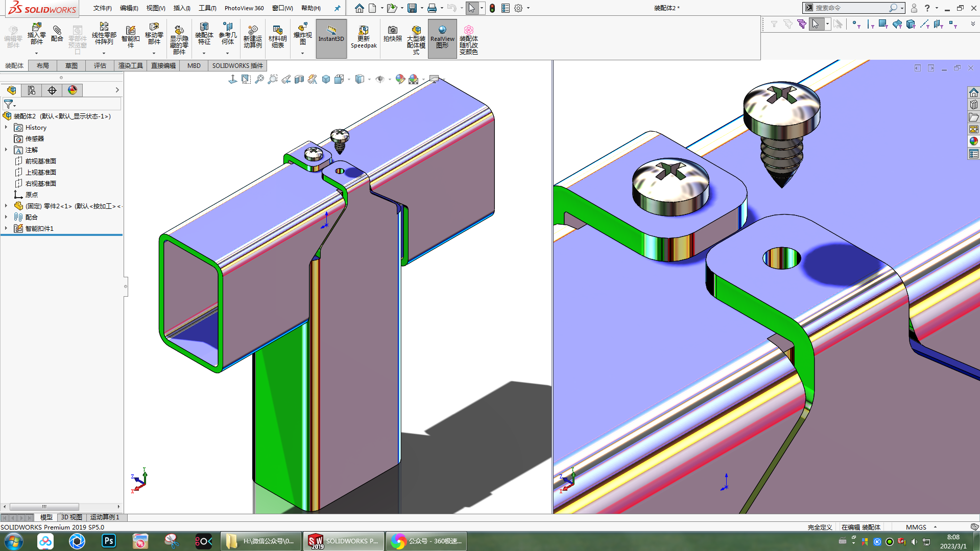Toggle 大型装配体模式 large assembly mode

(416, 40)
